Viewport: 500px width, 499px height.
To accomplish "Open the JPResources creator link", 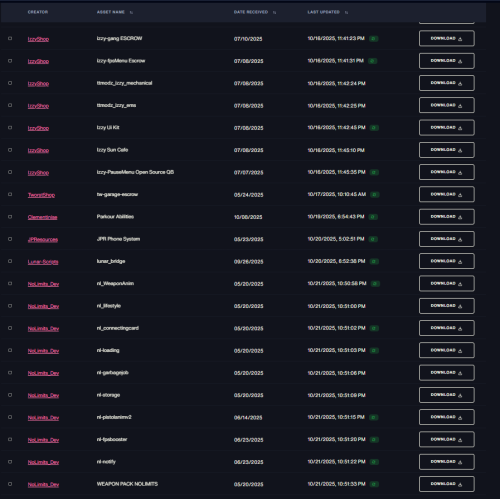I will coord(43,240).
